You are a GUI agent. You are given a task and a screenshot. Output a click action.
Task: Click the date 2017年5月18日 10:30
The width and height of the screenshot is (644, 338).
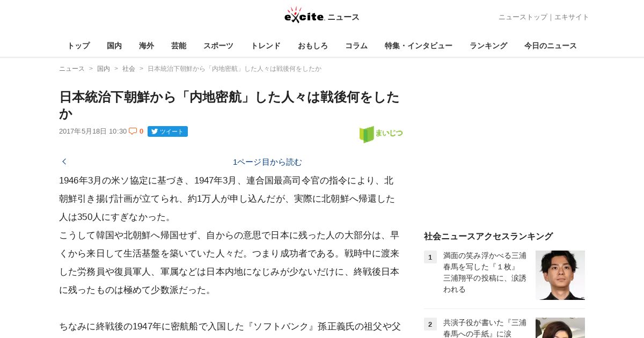tap(93, 131)
